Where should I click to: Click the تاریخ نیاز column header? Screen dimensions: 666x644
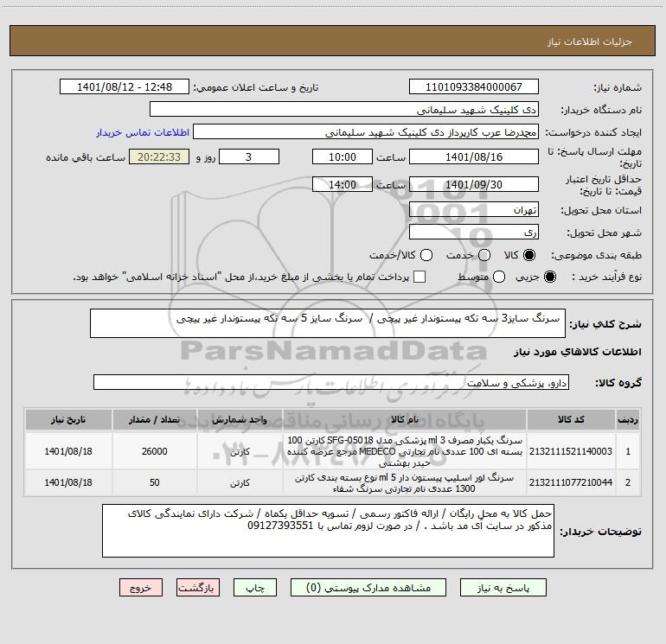pyautogui.click(x=68, y=419)
